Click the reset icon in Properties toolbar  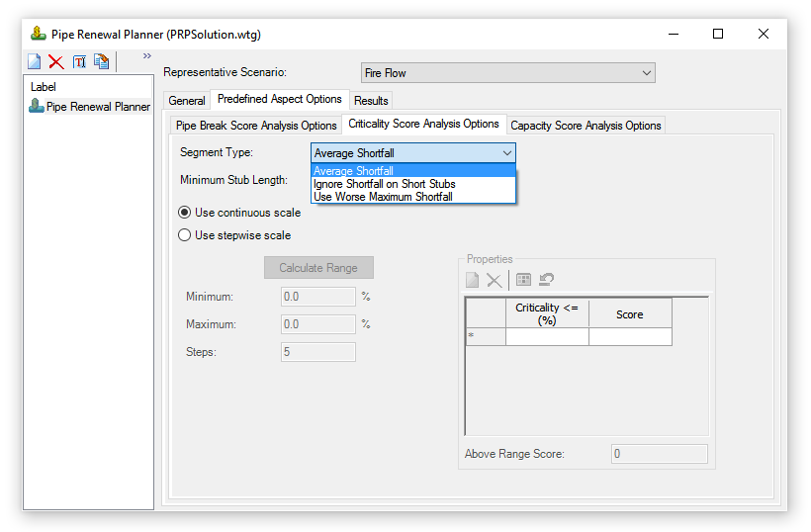546,280
